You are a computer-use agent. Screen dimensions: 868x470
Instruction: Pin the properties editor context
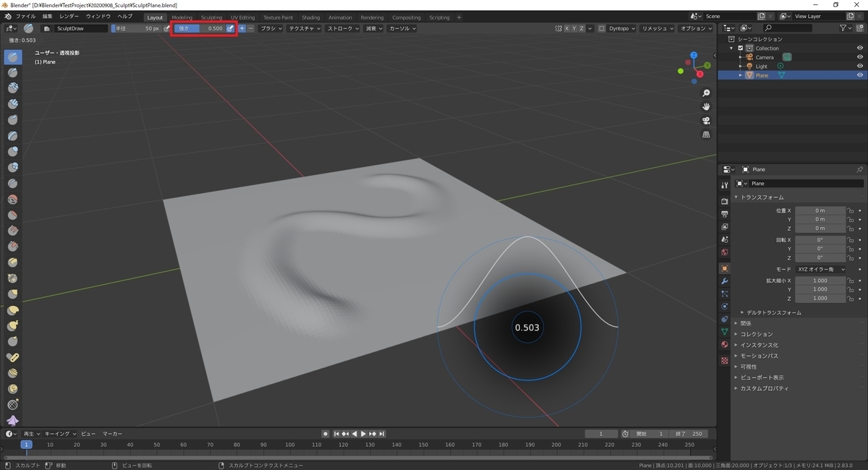pos(859,169)
